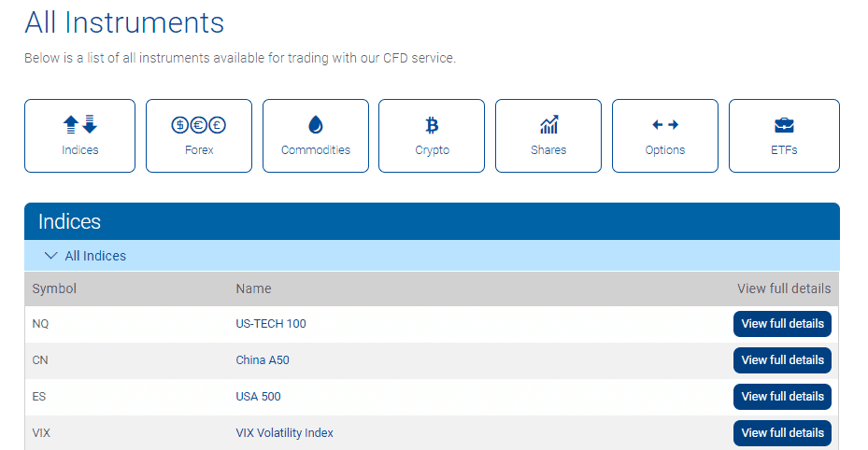Click the Indices section header bar

pyautogui.click(x=432, y=221)
